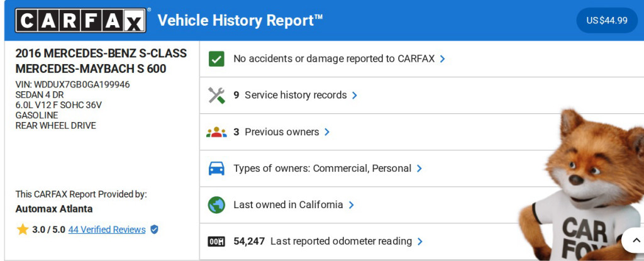
Task: Expand the types of owners chevron
Action: pyautogui.click(x=419, y=169)
